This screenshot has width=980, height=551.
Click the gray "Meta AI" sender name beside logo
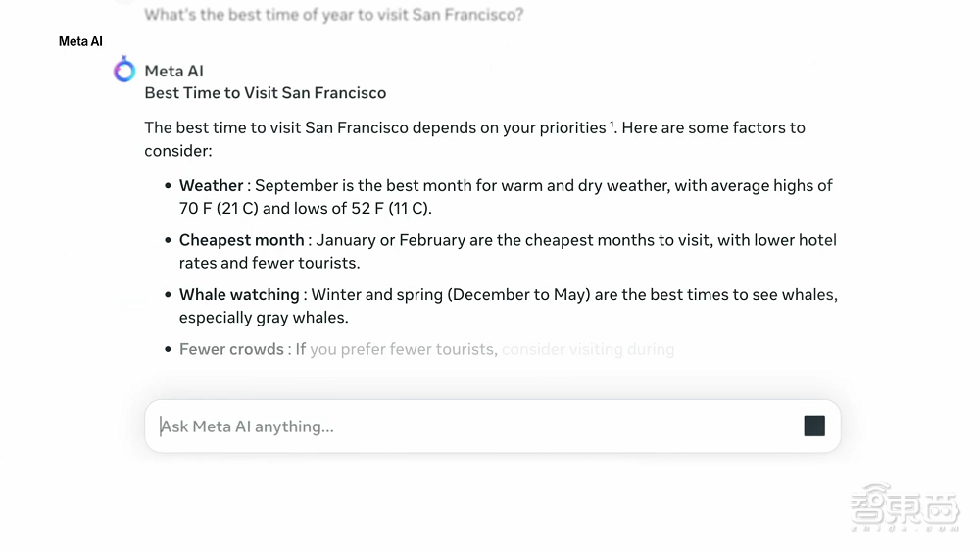(x=173, y=71)
